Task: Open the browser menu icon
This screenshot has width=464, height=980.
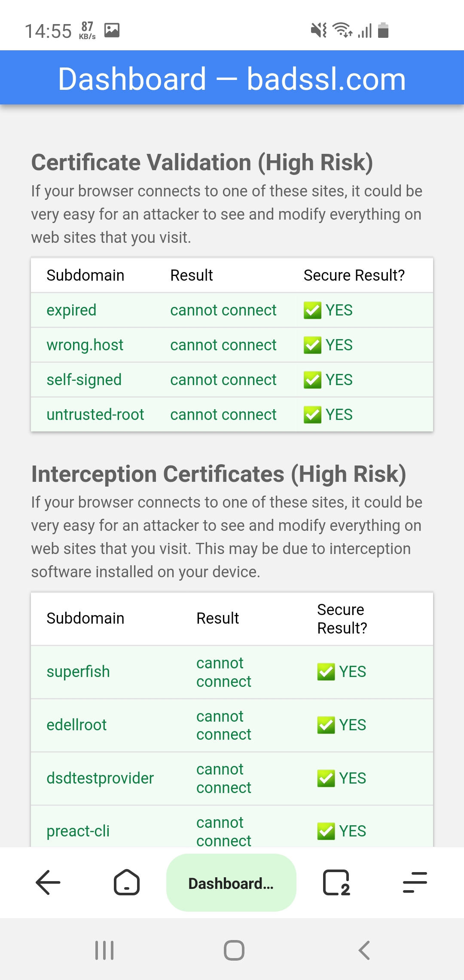Action: coord(415,882)
